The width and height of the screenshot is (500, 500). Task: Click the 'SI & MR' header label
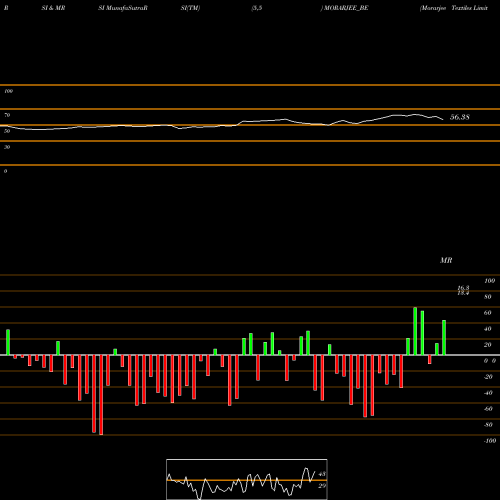(53, 8)
